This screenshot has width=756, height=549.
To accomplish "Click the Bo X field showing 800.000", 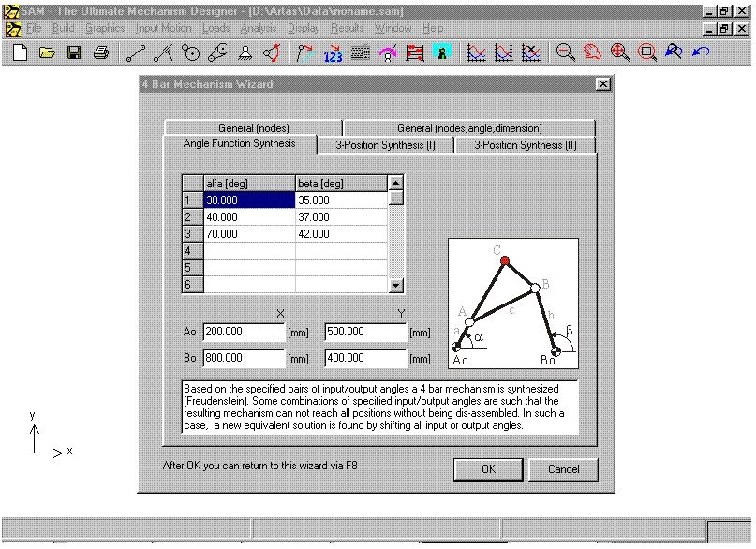I will [x=244, y=358].
